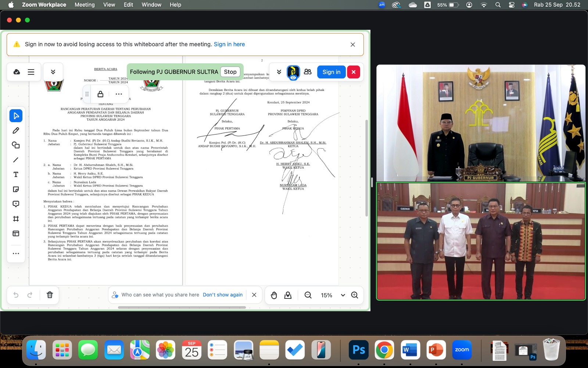Open the Zoom Workplace menu
The image size is (588, 368).
click(44, 5)
